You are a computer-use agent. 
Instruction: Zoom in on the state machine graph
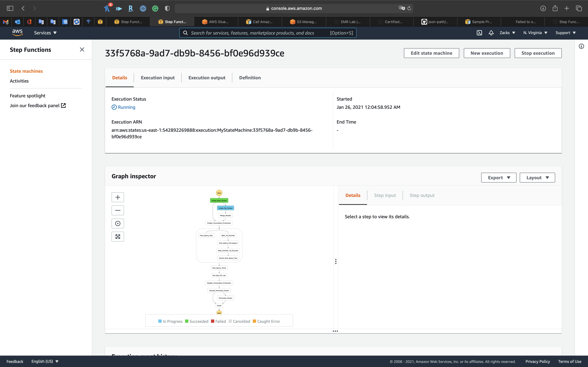[x=118, y=197]
